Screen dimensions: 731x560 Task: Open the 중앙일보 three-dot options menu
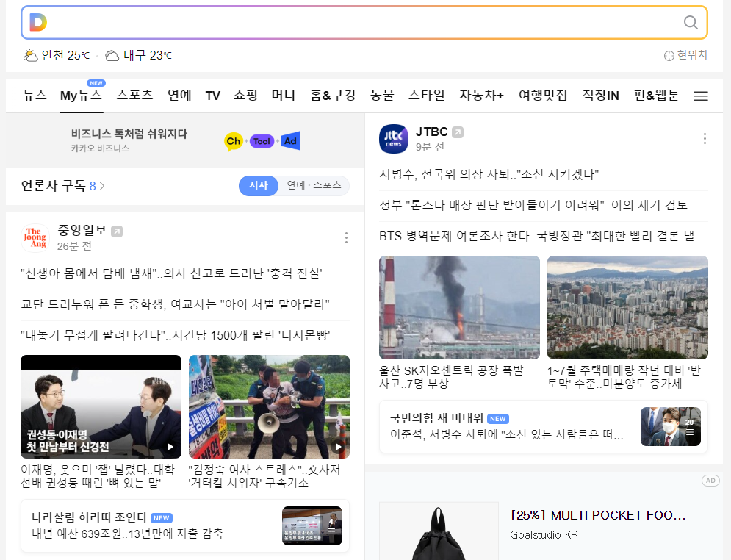346,237
